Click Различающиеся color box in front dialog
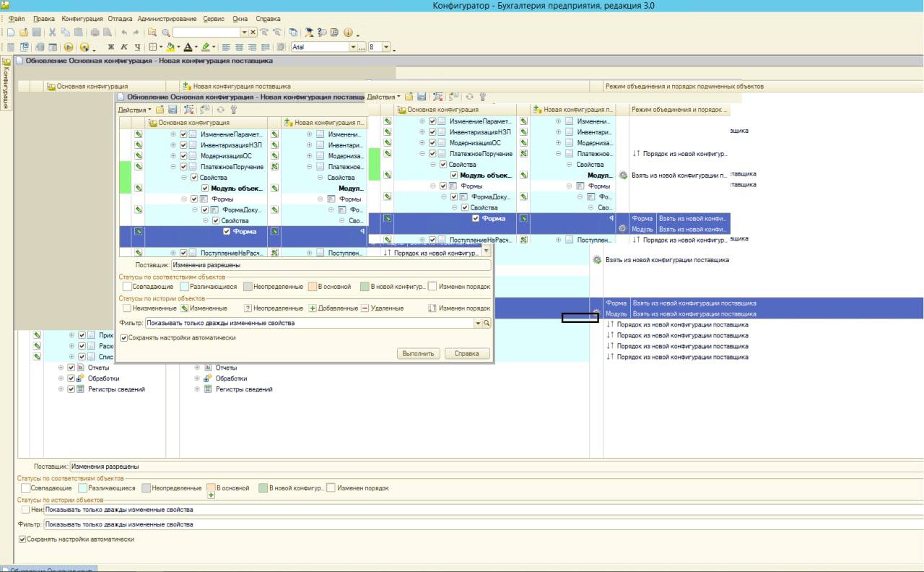Screen dimensions: 924x572 click(x=184, y=287)
